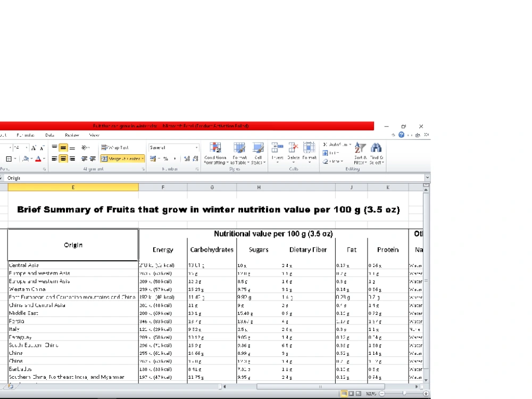Image resolution: width=532 pixels, height=399 pixels.
Task: Click the blue Help question mark icon
Action: [401, 135]
